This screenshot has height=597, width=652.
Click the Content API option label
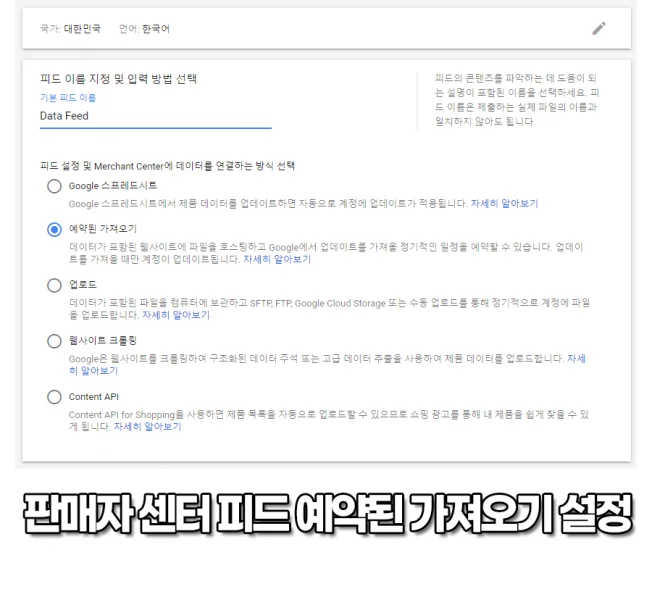tap(94, 397)
